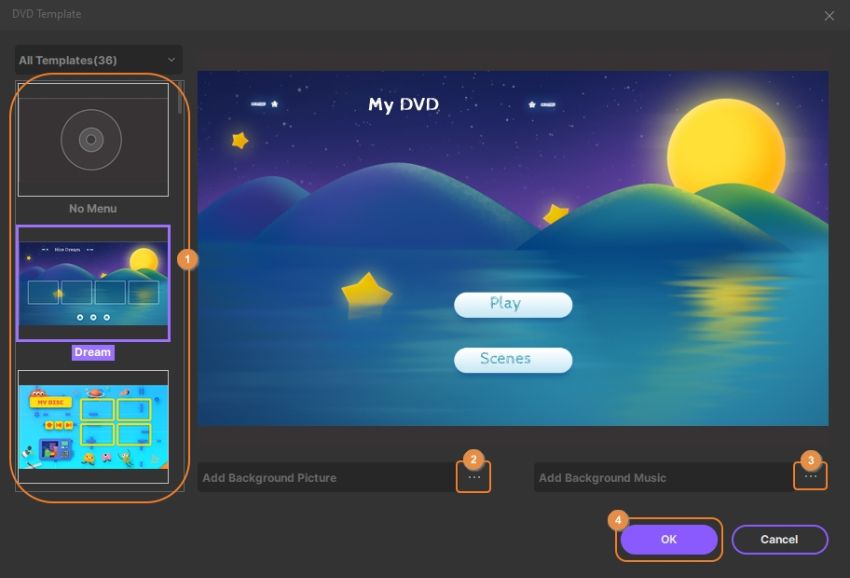Viewport: 850px width, 578px height.
Task: Click the Add Background Music field
Action: click(x=662, y=478)
